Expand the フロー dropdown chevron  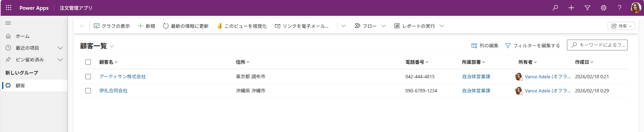point(384,26)
